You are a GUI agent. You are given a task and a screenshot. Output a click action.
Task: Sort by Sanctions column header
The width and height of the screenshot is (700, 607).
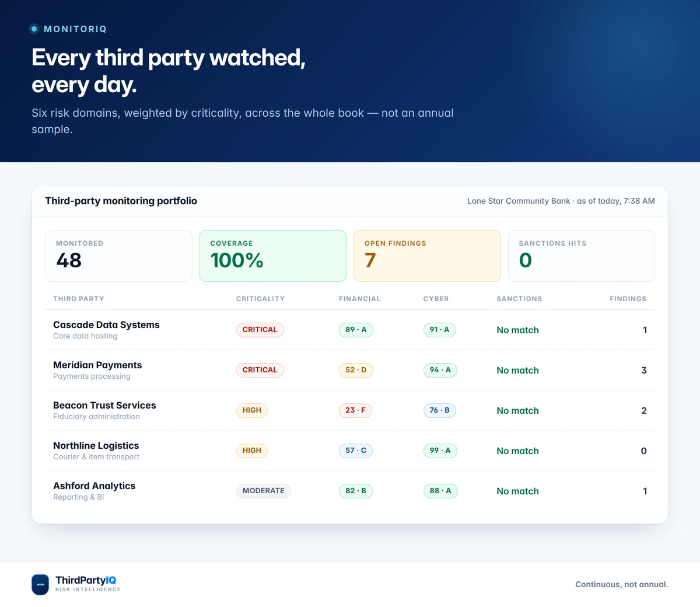(519, 299)
